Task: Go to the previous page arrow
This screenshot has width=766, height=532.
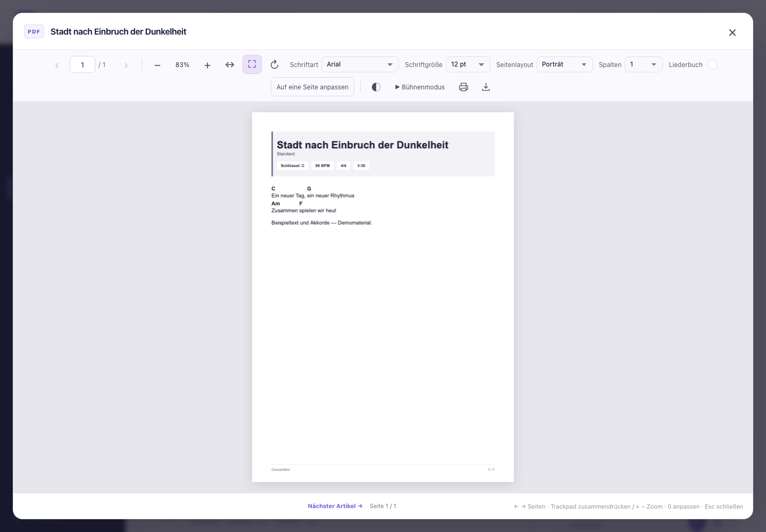Action: click(x=57, y=65)
